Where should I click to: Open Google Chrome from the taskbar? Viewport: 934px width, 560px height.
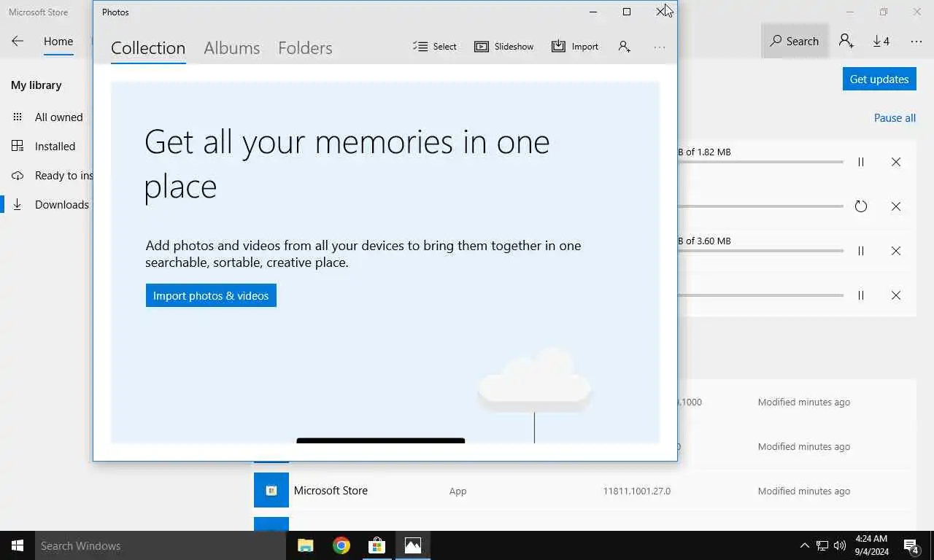(x=341, y=545)
